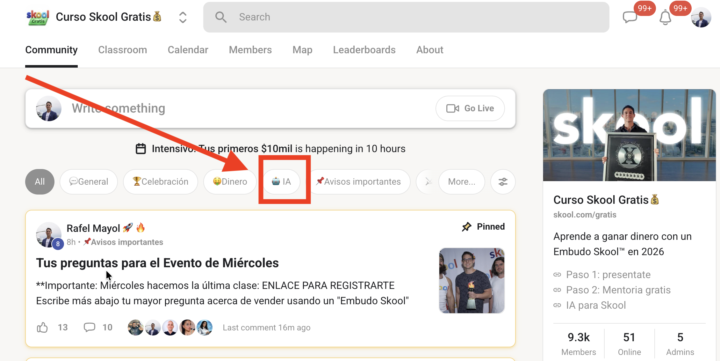Start a stream with Go Live
The width and height of the screenshot is (720, 361).
pos(470,108)
